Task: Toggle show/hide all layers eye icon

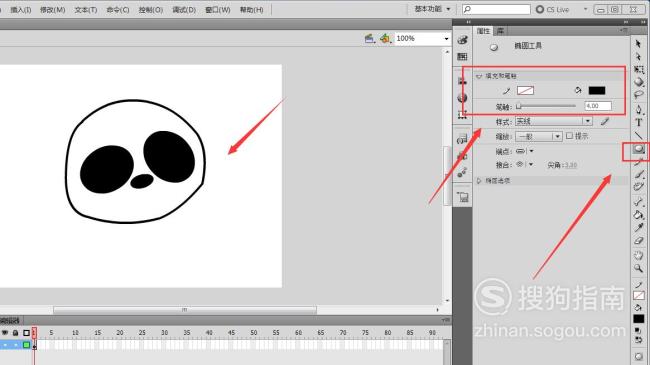Action: pyautogui.click(x=5, y=333)
